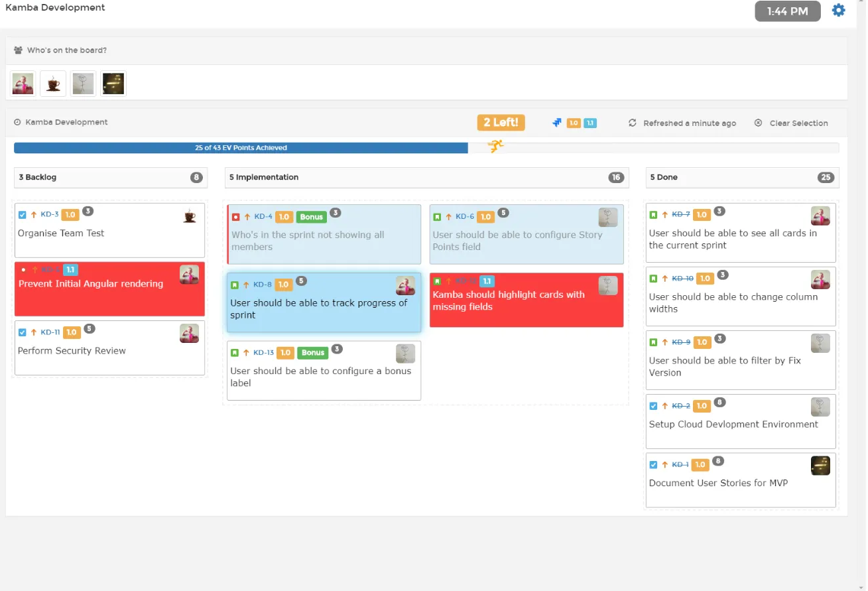The image size is (868, 591).
Task: Click the red bug icon on KD-4
Action: (236, 217)
